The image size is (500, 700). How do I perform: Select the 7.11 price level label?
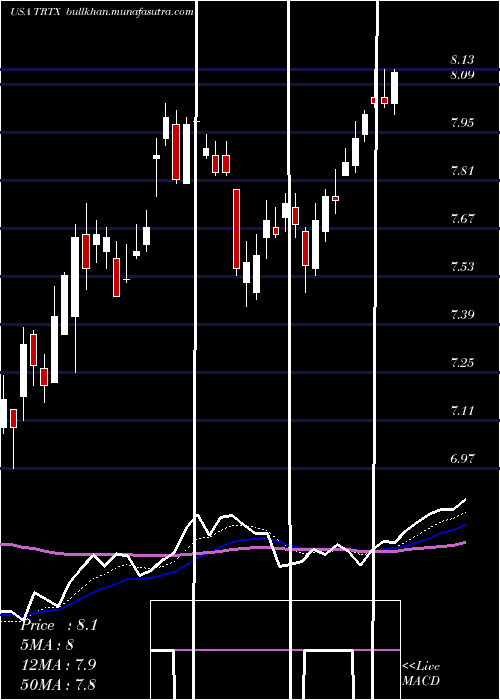462,411
